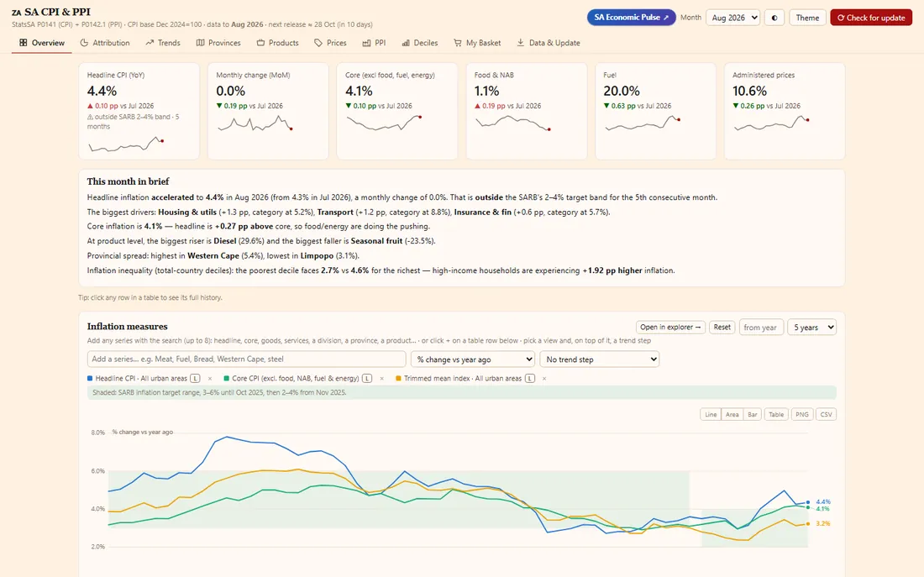Open the Monthly change (MoM) card
Viewport: 924px width, 577px height.
(268, 112)
